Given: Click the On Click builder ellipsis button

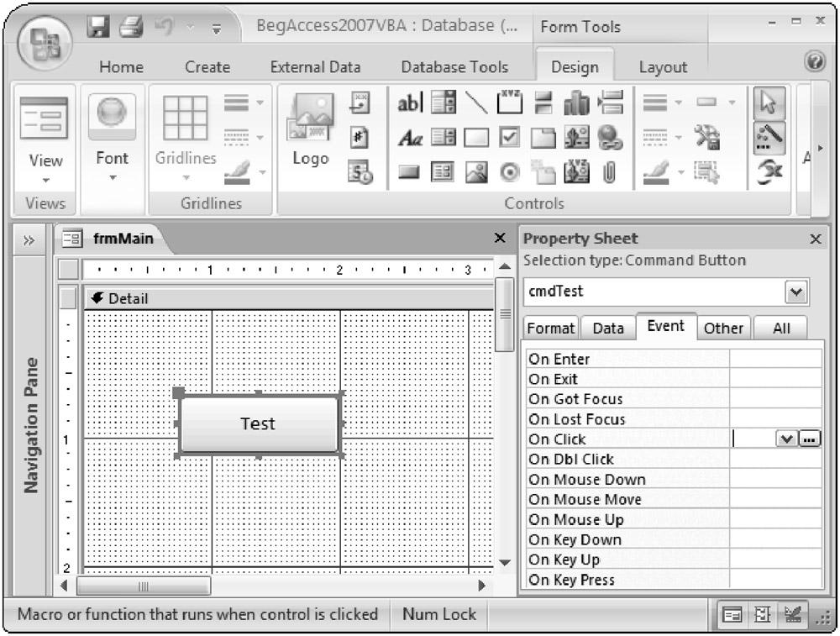Looking at the screenshot, I should [810, 439].
